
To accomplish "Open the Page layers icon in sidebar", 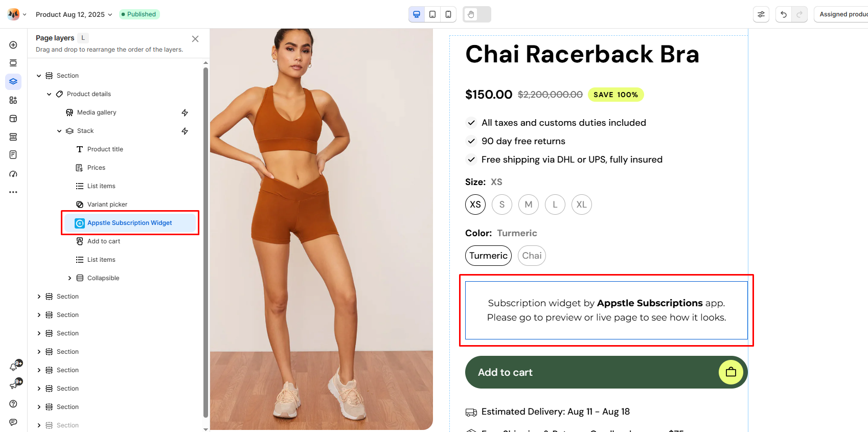I will pyautogui.click(x=13, y=82).
